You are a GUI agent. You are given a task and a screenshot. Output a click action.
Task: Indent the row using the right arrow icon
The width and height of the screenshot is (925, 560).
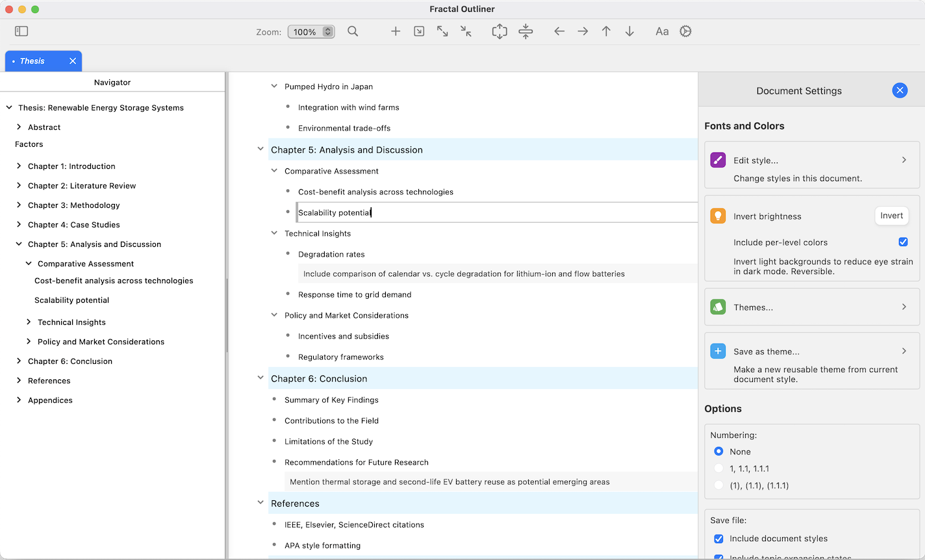tap(583, 31)
